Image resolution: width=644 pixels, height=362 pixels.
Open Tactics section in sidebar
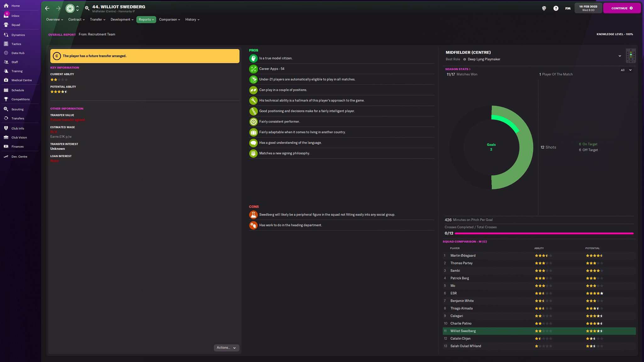[x=16, y=44]
